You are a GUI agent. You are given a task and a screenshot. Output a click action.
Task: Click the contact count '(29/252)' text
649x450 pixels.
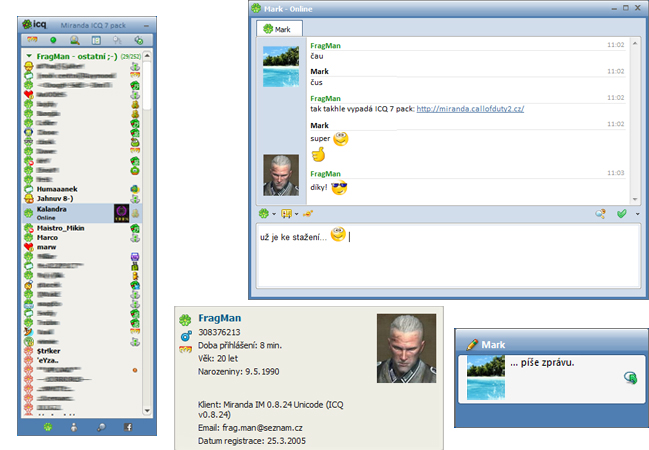click(x=131, y=56)
